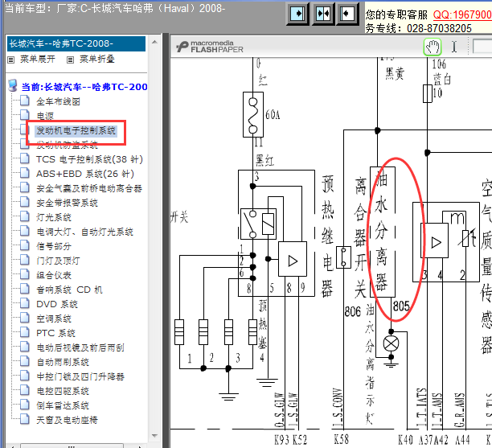Open 电控四驱系统 diagram
Viewport: 492px width, 448px height.
click(x=63, y=391)
